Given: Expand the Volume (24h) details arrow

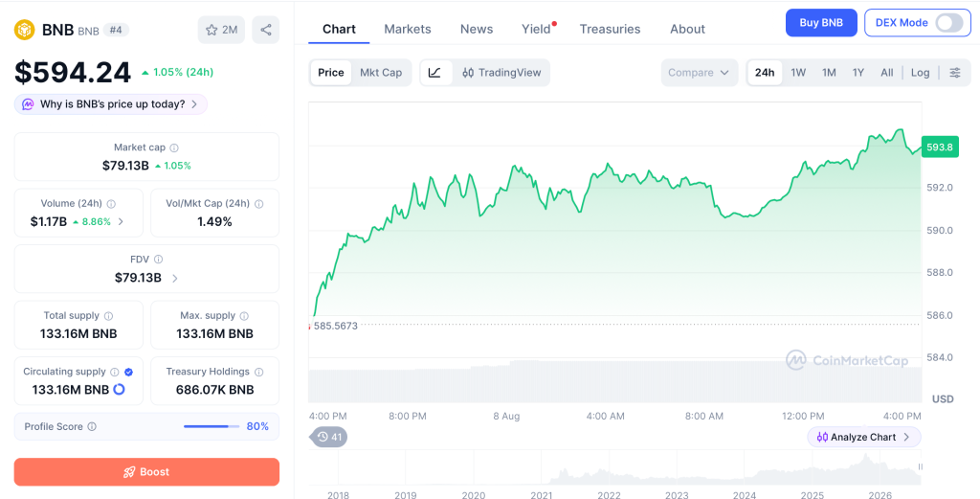Looking at the screenshot, I should click(x=121, y=221).
